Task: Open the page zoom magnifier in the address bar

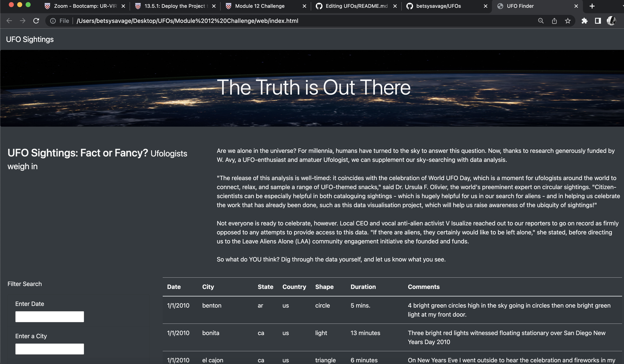Action: [x=541, y=21]
